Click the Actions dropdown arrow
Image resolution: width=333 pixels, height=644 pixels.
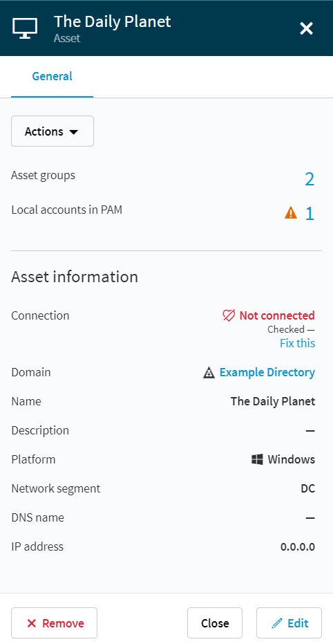(x=74, y=132)
